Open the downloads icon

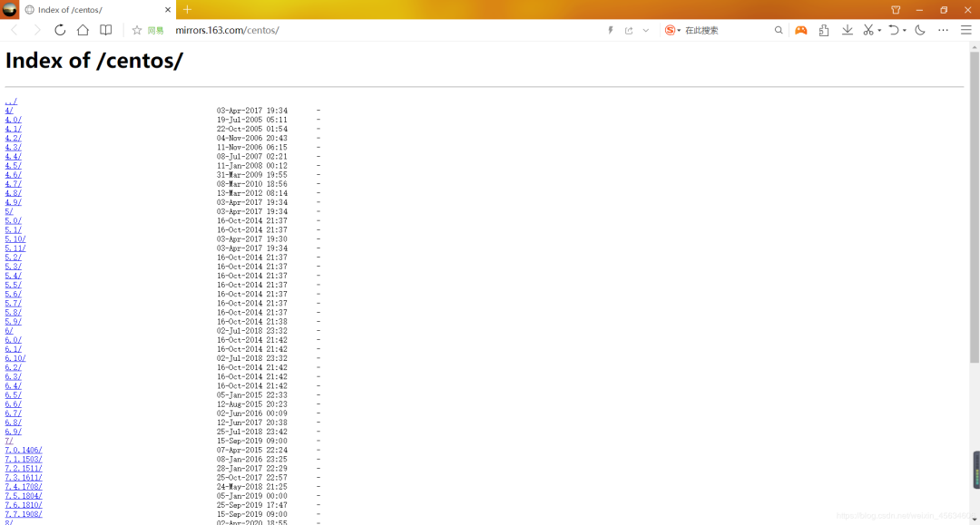click(x=847, y=30)
